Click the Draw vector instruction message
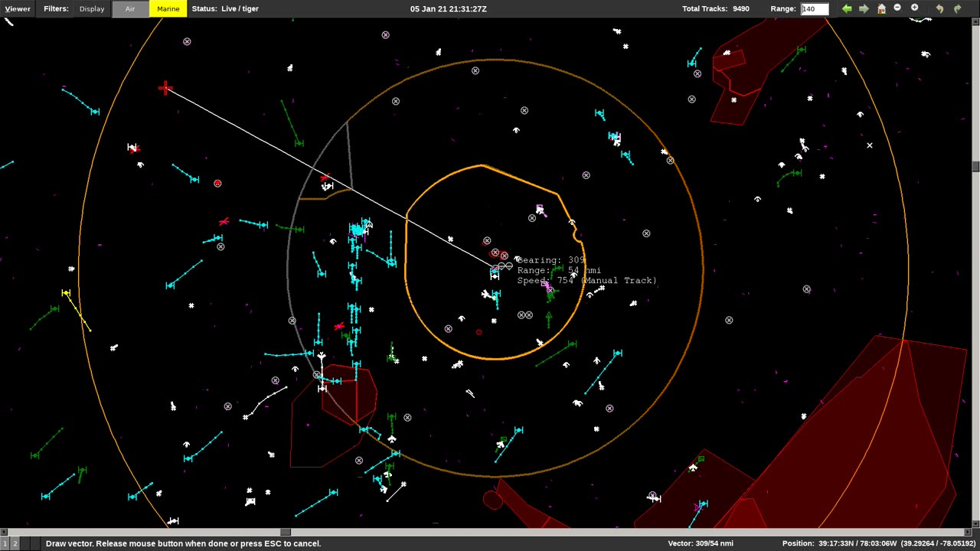The width and height of the screenshot is (980, 551). (x=183, y=543)
